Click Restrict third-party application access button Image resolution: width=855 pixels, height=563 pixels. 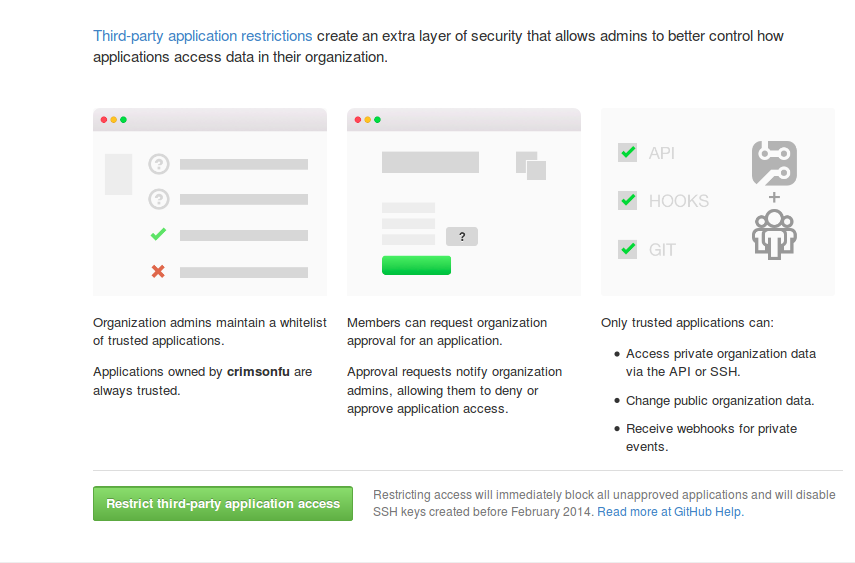click(222, 504)
